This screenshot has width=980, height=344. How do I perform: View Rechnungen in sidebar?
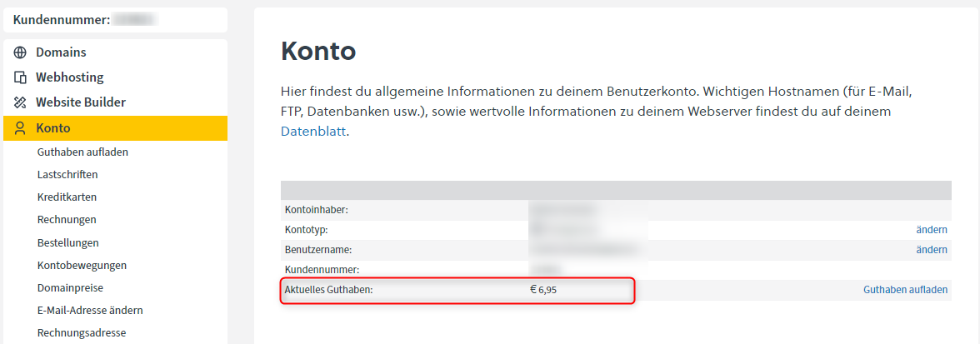tap(67, 220)
